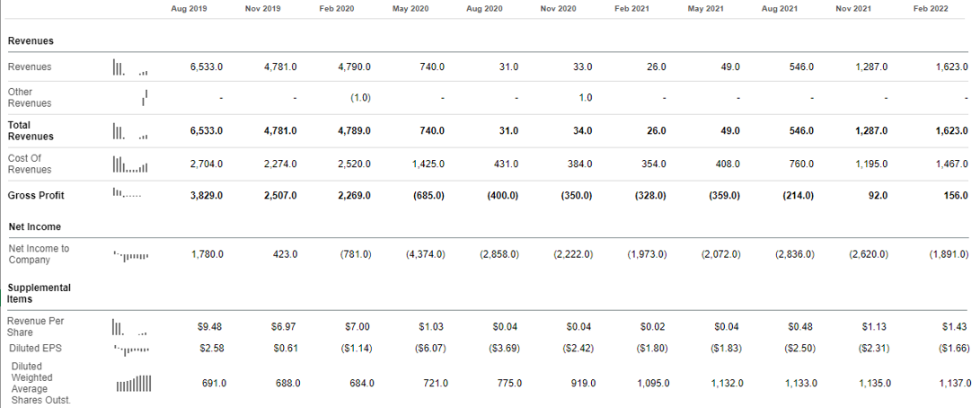Select the May 2020 column header
980x408 pixels.
pyautogui.click(x=411, y=8)
